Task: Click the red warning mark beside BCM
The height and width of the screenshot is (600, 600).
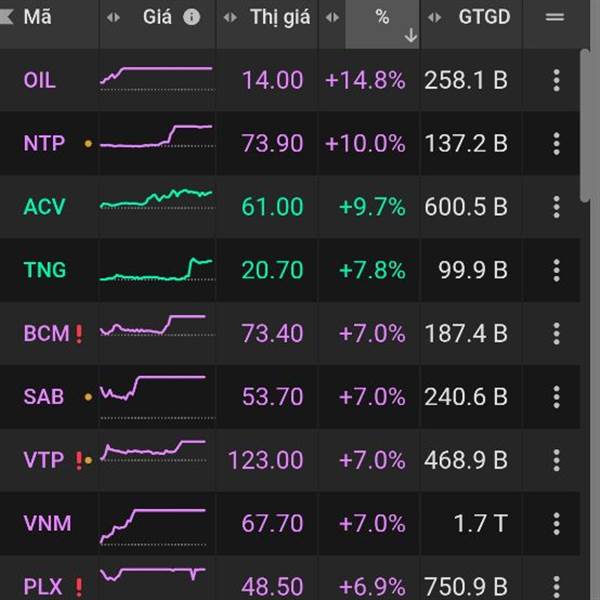Action: (79, 334)
